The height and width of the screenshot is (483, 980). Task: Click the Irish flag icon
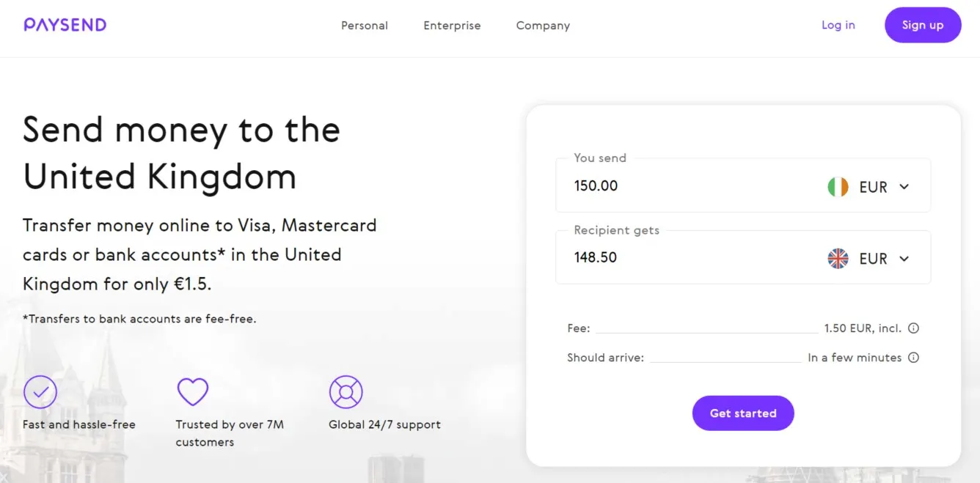tap(838, 187)
